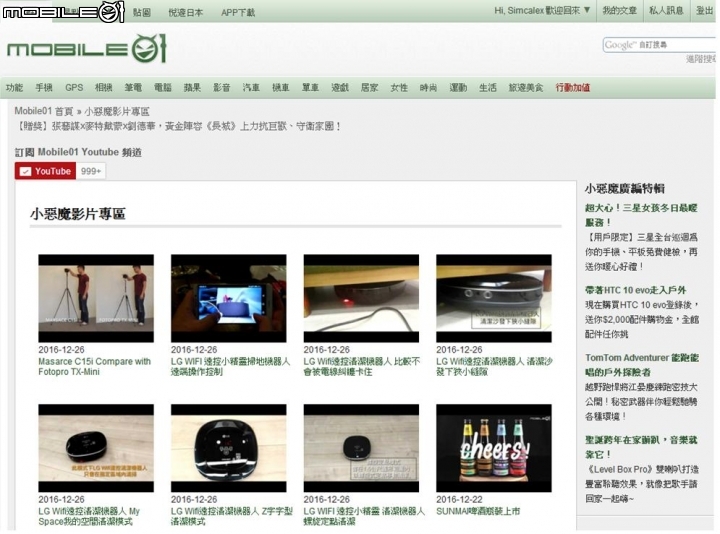Click LG WIFI 遠控小精靈掃地機器人 title link
720x534 pixels.
point(231,366)
